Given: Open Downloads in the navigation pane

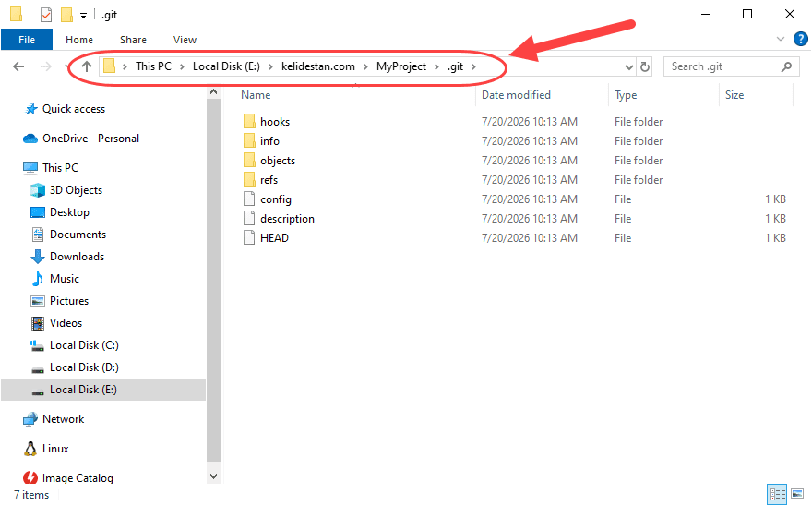Looking at the screenshot, I should click(77, 257).
